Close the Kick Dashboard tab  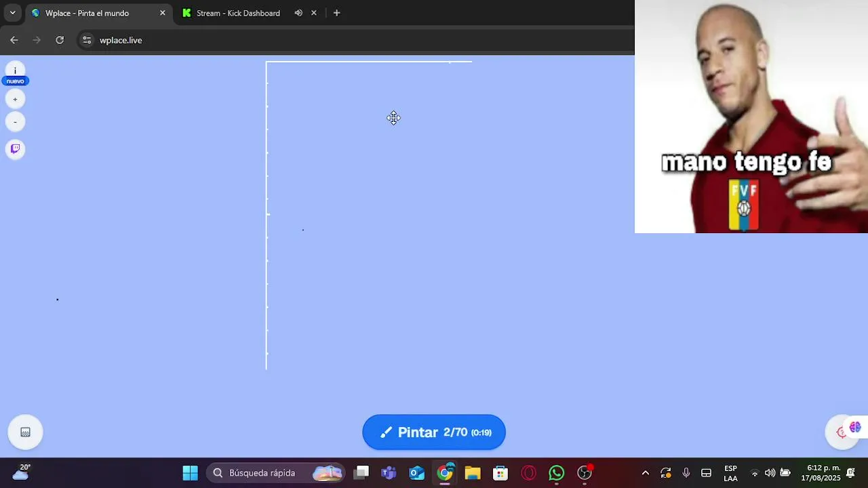(x=313, y=13)
